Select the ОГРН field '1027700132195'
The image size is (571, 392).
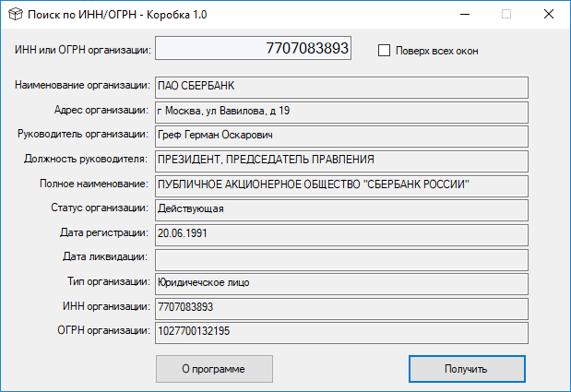click(341, 333)
